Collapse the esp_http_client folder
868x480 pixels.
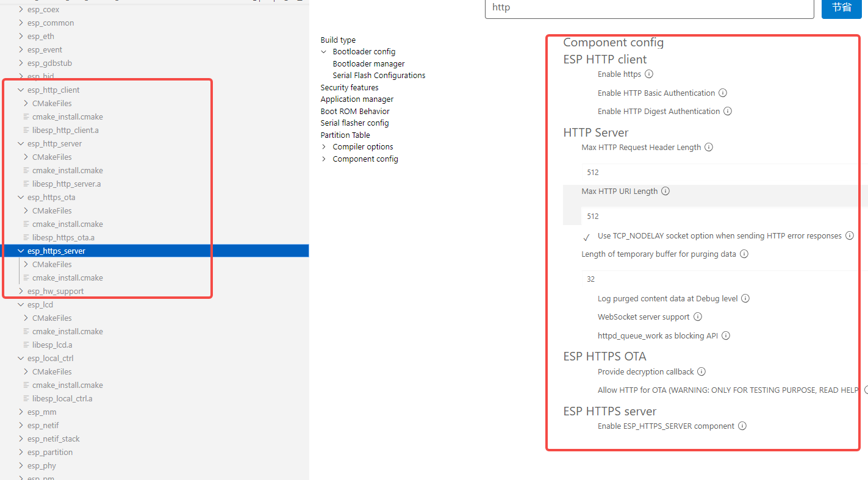[x=21, y=90]
